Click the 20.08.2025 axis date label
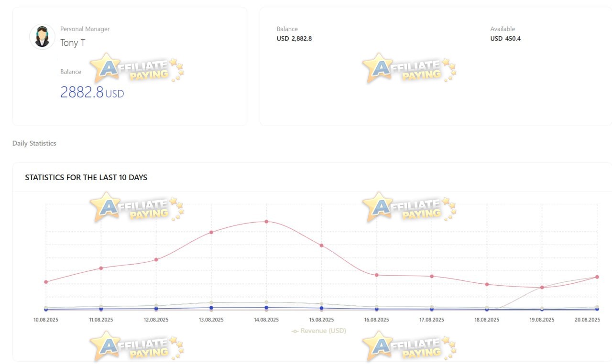This screenshot has width=612, height=364. pyautogui.click(x=588, y=320)
